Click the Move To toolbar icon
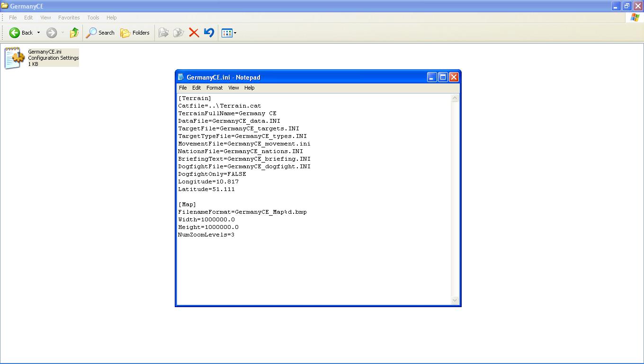The height and width of the screenshot is (364, 644). pyautogui.click(x=163, y=33)
